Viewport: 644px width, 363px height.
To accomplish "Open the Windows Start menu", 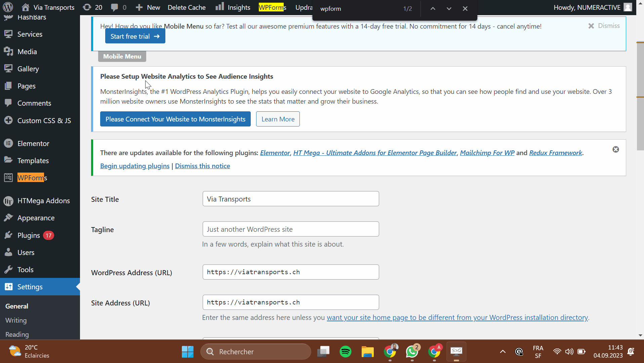I will click(188, 352).
